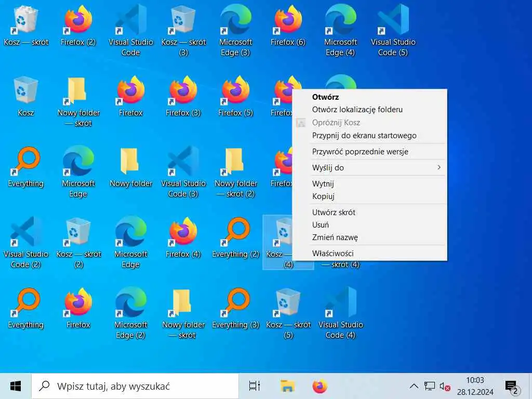Screen dimensions: 532x399
Task: Select the Microsoft Edge (4) shortcut
Action: pos(340,30)
